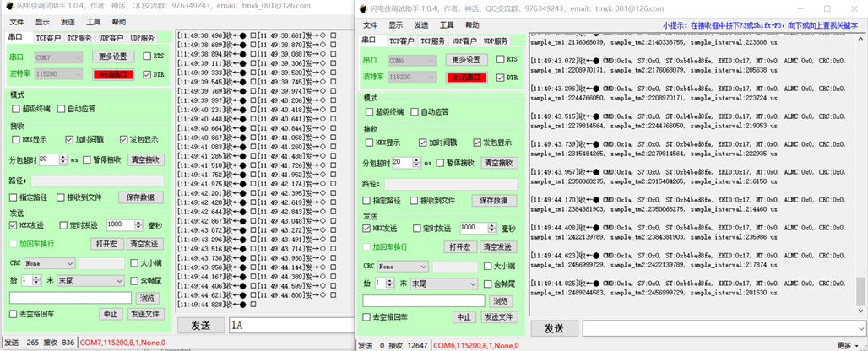This screenshot has height=351, width=868.
Task: Switch to TCP客户 tab in COM7 window
Action: pyautogui.click(x=48, y=38)
